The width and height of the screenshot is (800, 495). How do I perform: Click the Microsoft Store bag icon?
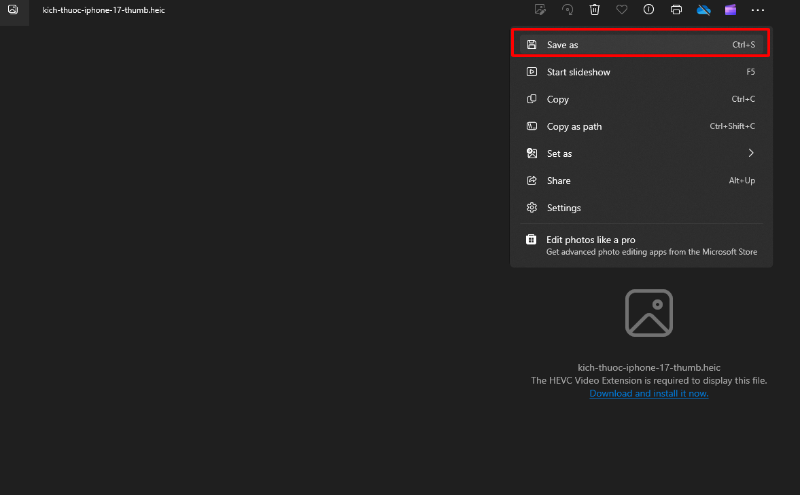(531, 239)
